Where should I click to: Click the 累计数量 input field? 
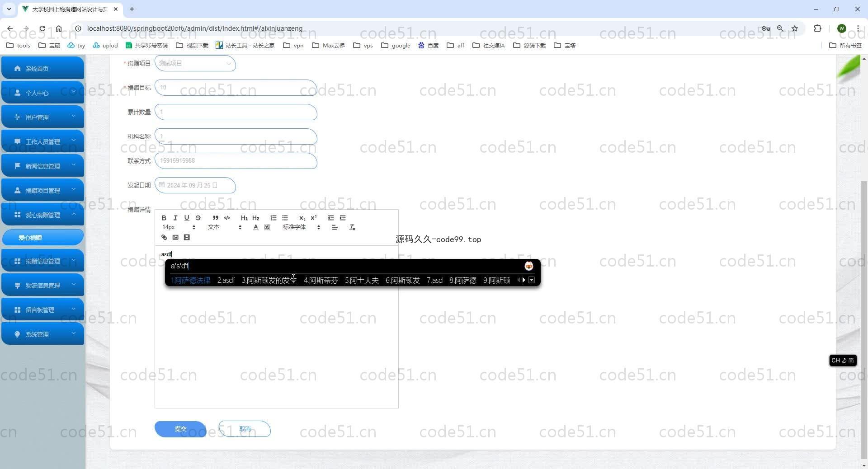236,112
